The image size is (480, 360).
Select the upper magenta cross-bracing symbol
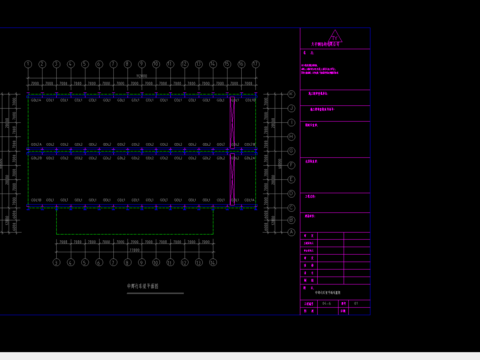232,123
